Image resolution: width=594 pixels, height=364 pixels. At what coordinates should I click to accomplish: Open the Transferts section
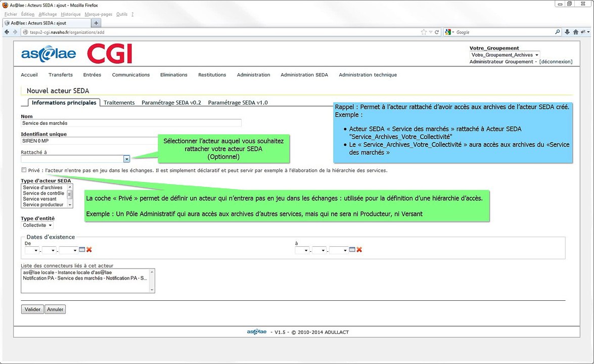click(x=61, y=75)
